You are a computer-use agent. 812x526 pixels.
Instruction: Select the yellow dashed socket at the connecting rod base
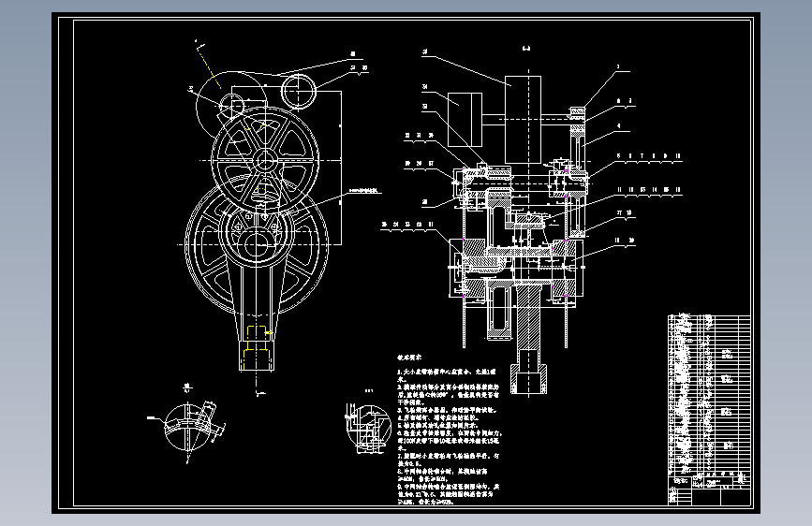(x=257, y=348)
